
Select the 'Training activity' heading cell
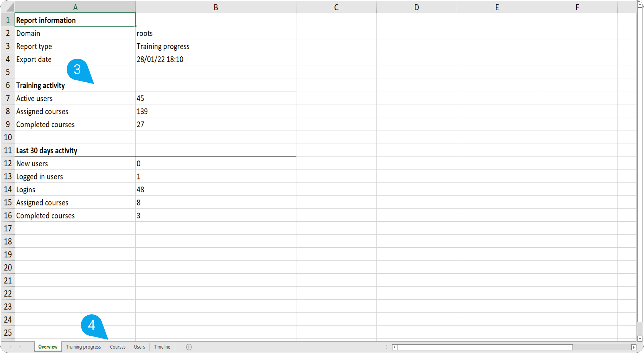(x=75, y=85)
